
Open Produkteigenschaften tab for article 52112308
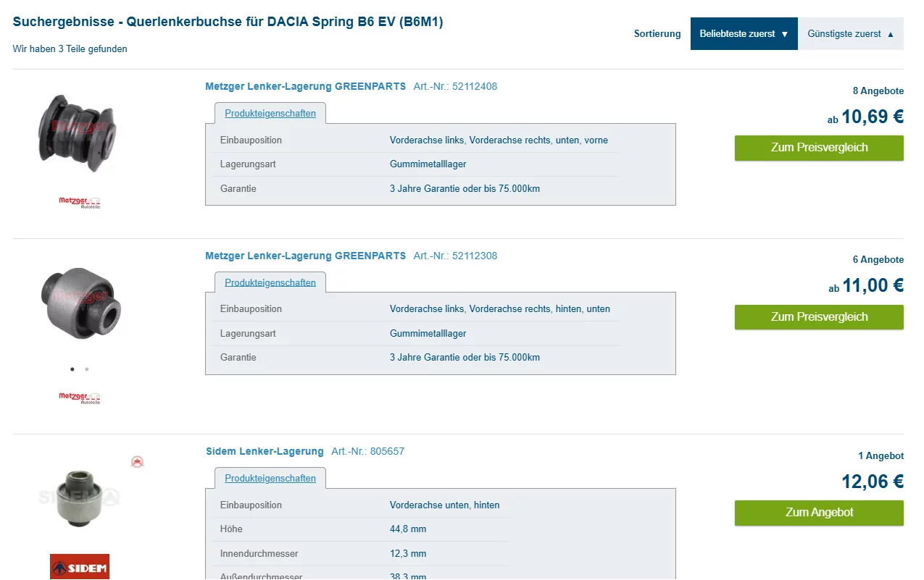tap(270, 282)
